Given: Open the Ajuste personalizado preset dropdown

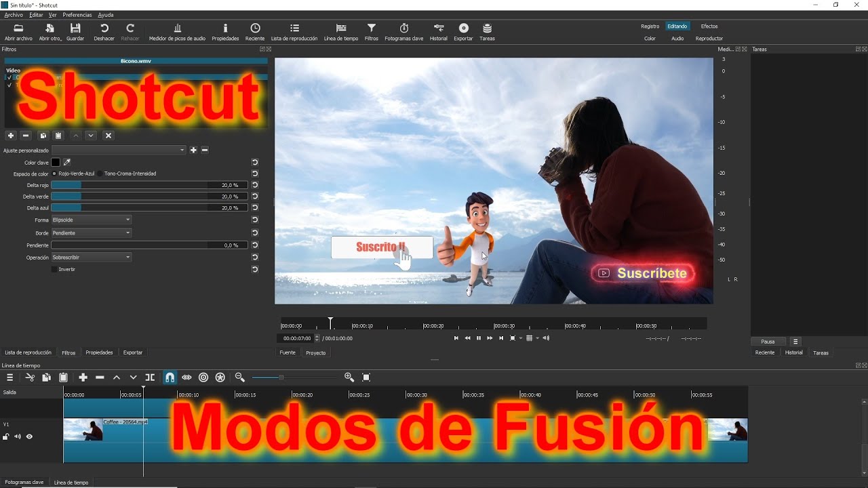Looking at the screenshot, I should pos(119,150).
